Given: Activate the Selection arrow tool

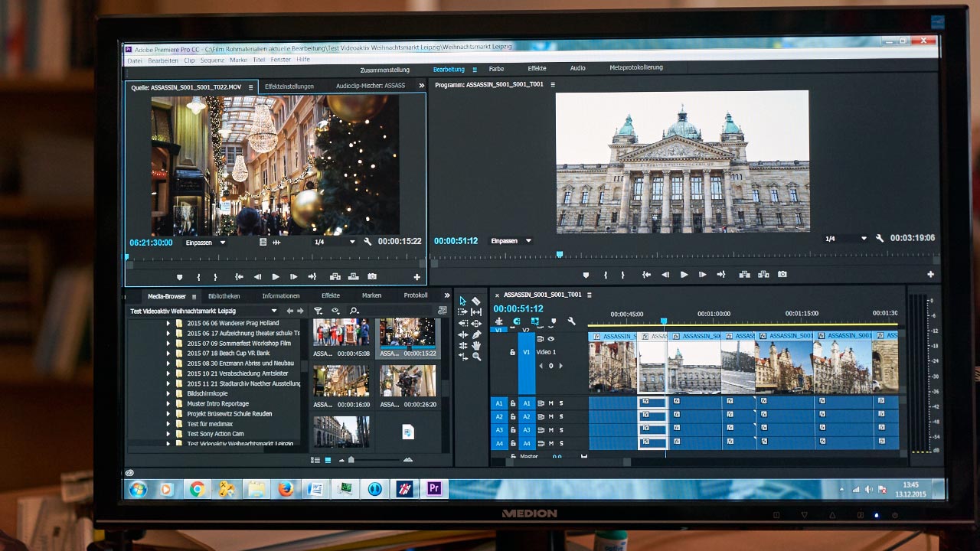Looking at the screenshot, I should (462, 302).
